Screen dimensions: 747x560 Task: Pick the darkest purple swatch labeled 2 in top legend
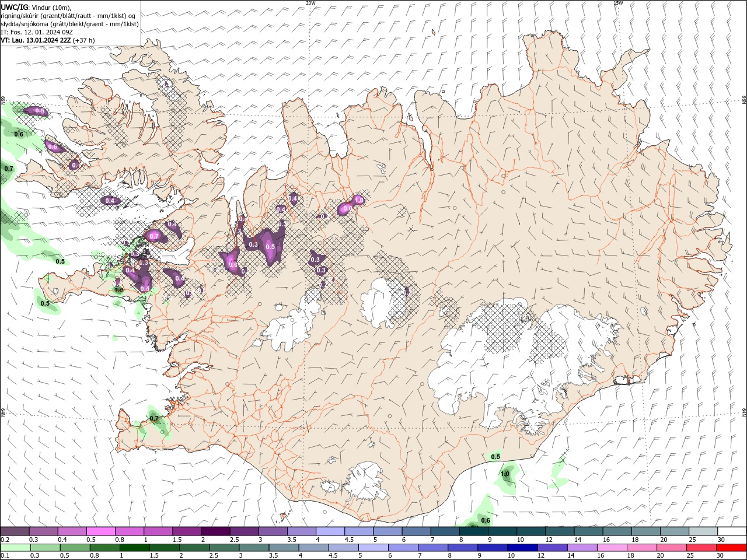click(x=215, y=531)
